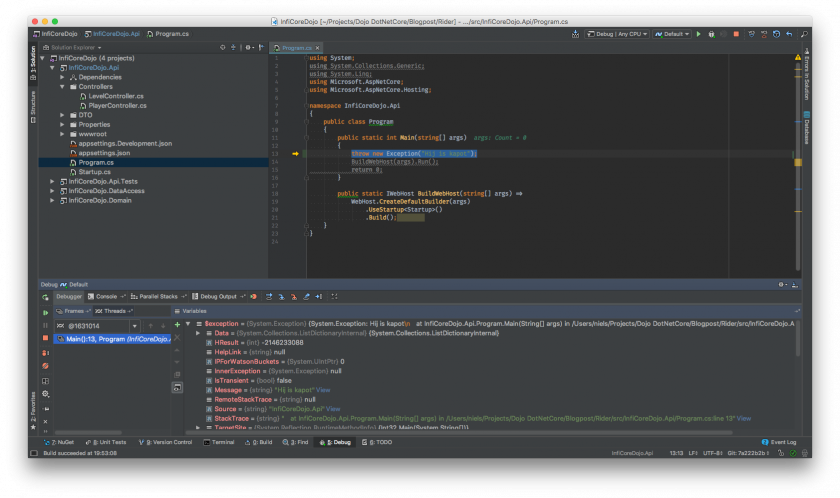Click Collapse All icon in Solution Explorer
Viewport: 840px width, 498px height.
point(233,48)
